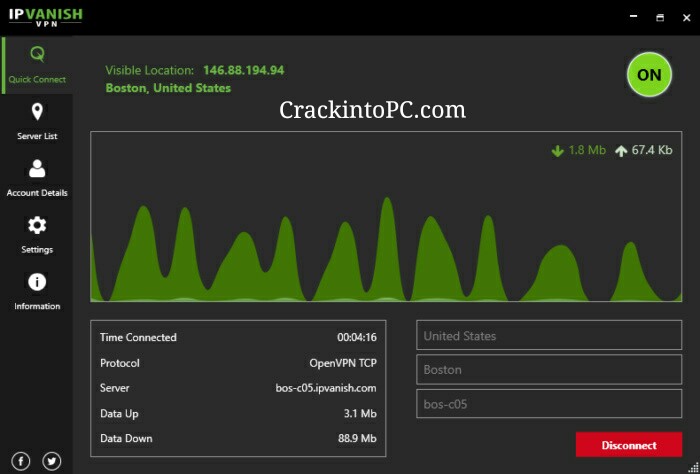Click the window resize grip icon
Image resolution: width=700 pixels, height=474 pixels.
tap(693, 467)
